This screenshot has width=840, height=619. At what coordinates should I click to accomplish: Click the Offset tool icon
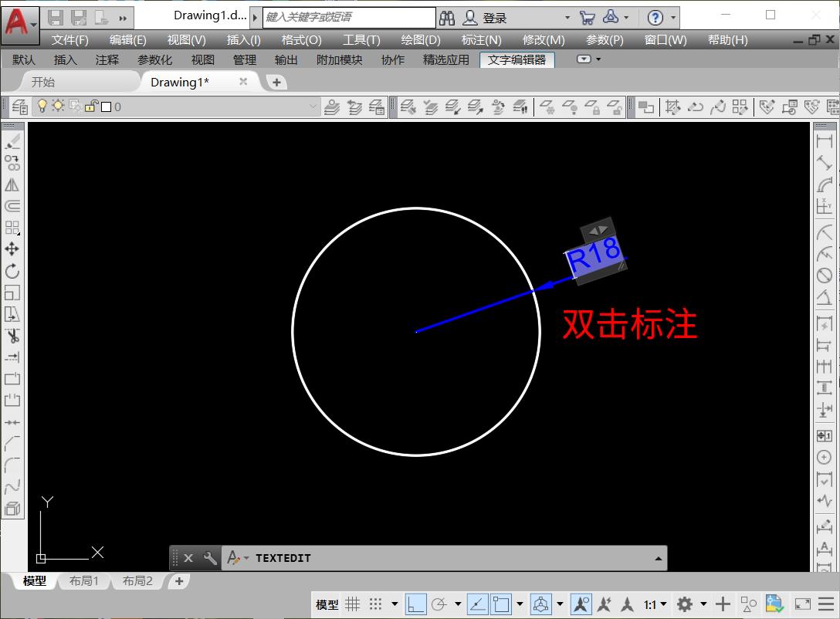coord(12,206)
